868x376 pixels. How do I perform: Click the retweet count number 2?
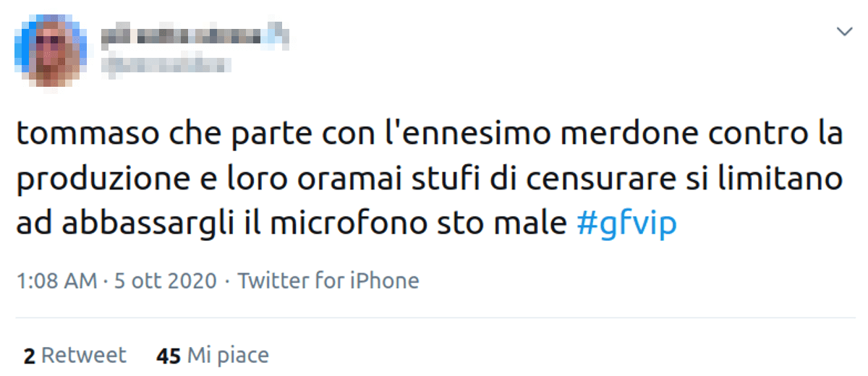pos(29,356)
